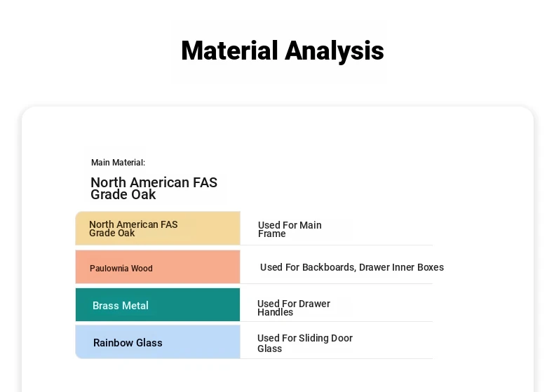Click the 'Paulownia Wood' label text
Viewport: 554px width, 392px height.
(x=121, y=269)
